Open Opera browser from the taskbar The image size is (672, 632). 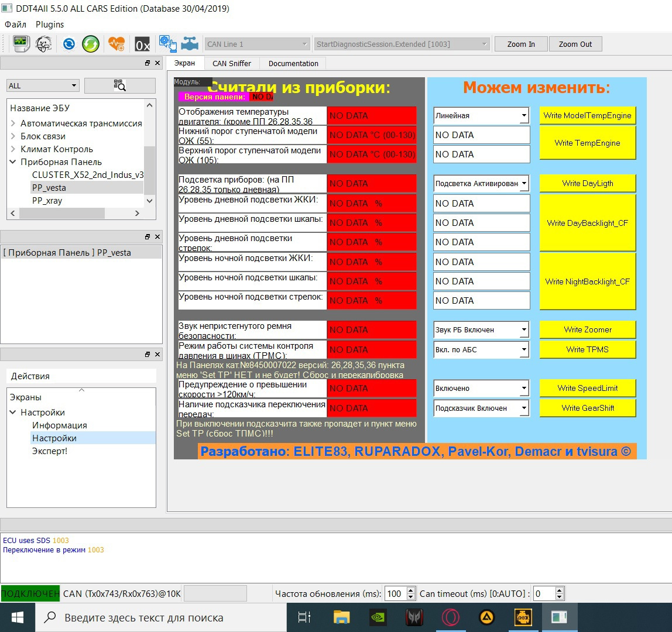pos(450,617)
